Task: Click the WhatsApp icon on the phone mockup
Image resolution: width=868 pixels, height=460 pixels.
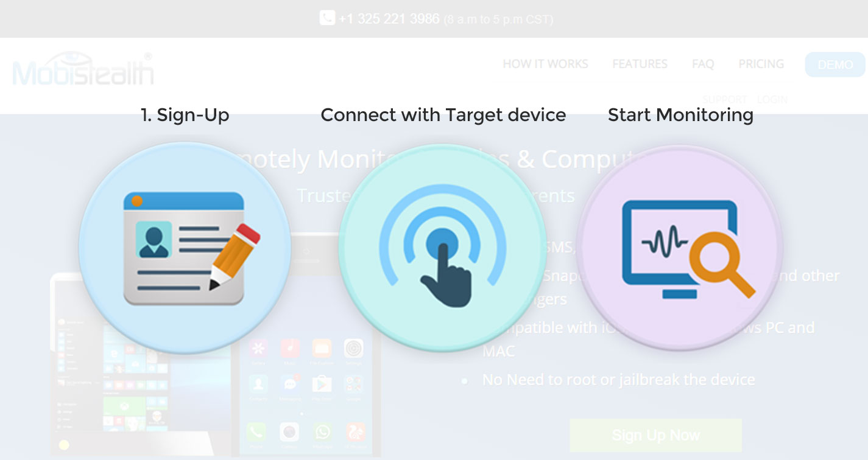Action: click(322, 433)
